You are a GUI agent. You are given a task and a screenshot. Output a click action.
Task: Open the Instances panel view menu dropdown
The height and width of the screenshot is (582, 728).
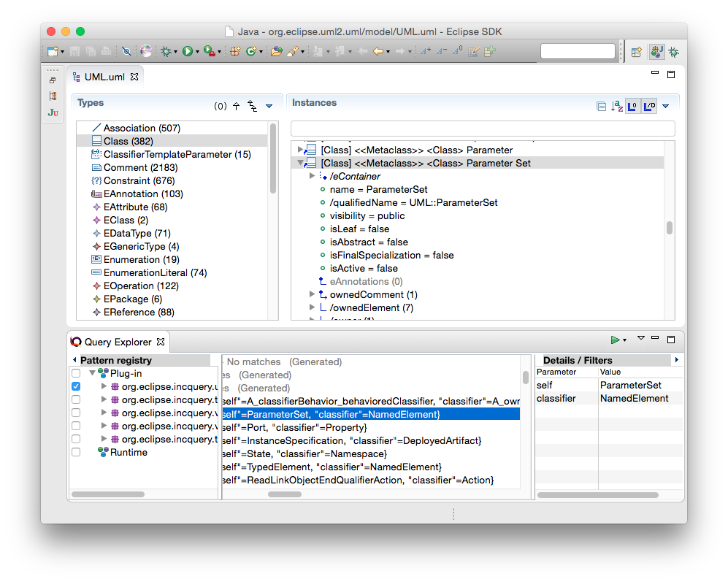tap(666, 107)
